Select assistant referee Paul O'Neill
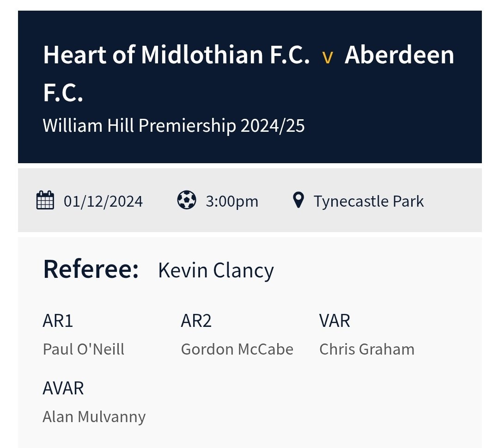Viewport: 499px width, 448px height. [x=83, y=350]
